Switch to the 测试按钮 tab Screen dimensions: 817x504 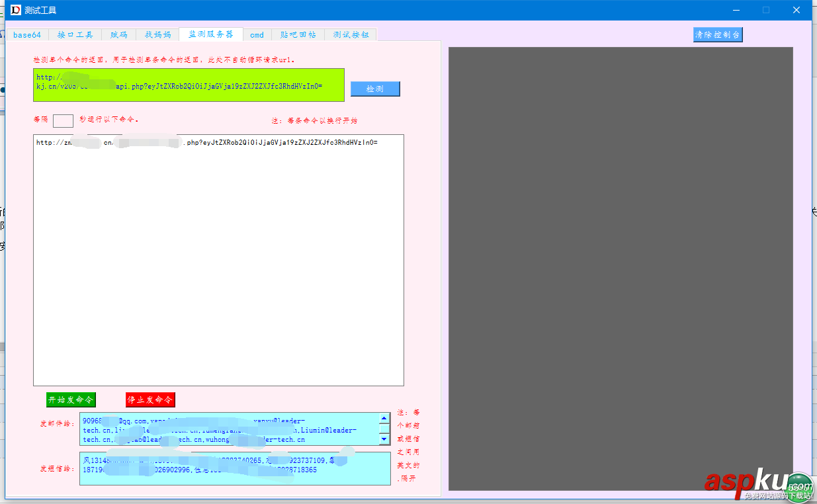tap(350, 34)
